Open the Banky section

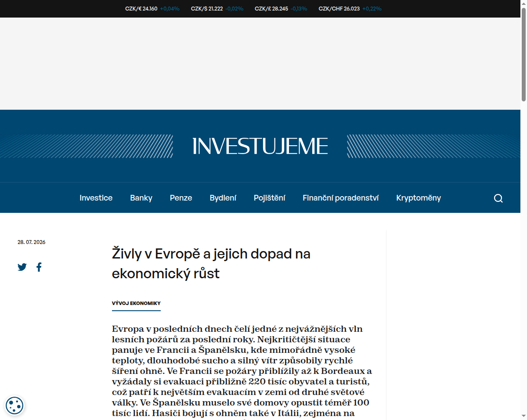click(141, 198)
